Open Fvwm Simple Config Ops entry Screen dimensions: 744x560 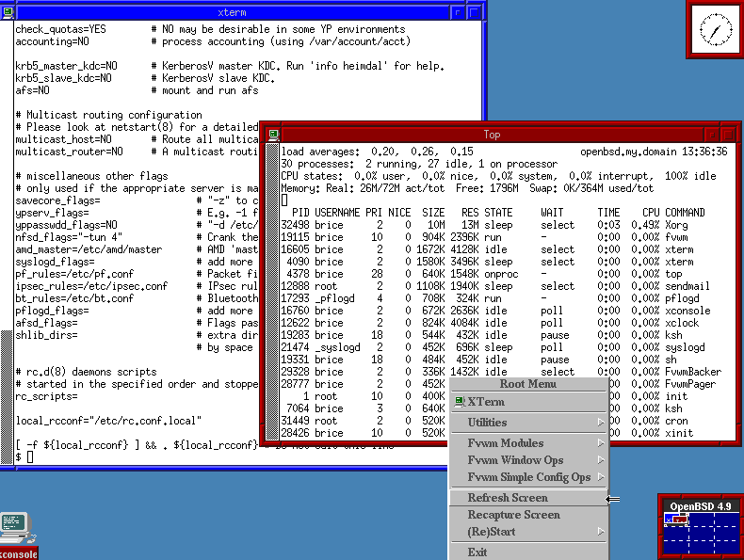point(528,477)
